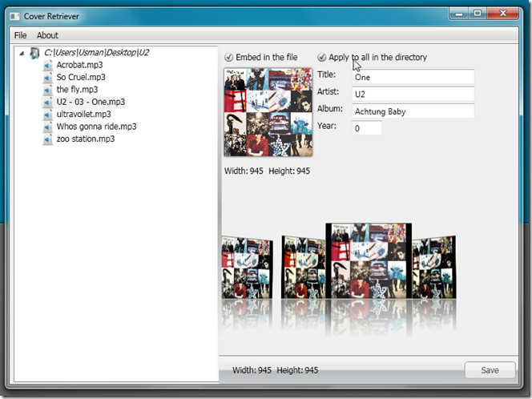Select the fly.mp3 in the file tree
This screenshot has height=399, width=532.
click(x=78, y=90)
